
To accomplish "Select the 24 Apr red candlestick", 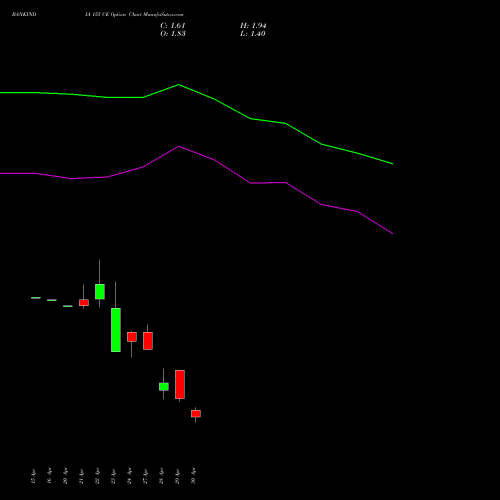I will click(x=132, y=337).
